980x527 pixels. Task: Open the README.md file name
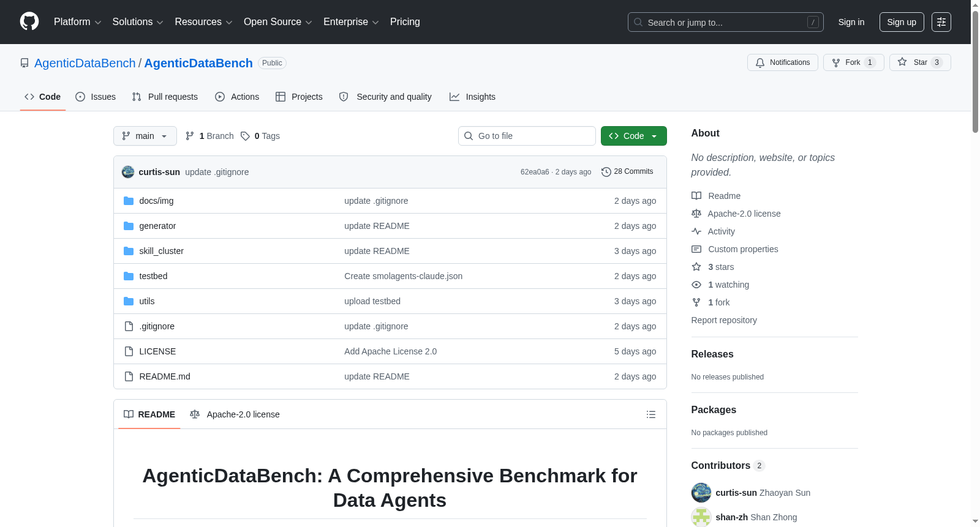165,376
